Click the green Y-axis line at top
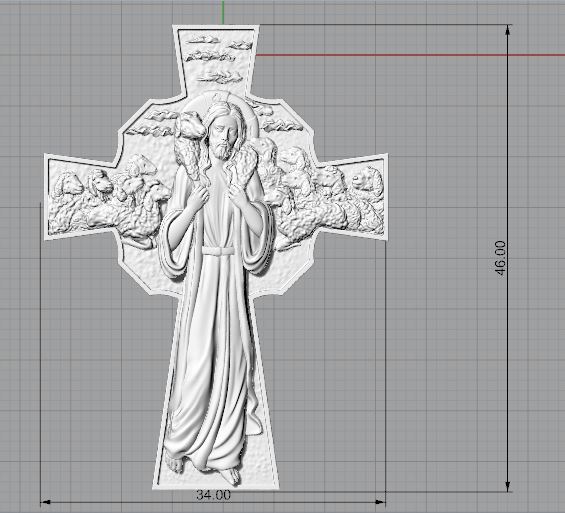This screenshot has height=513, width=565. click(223, 12)
